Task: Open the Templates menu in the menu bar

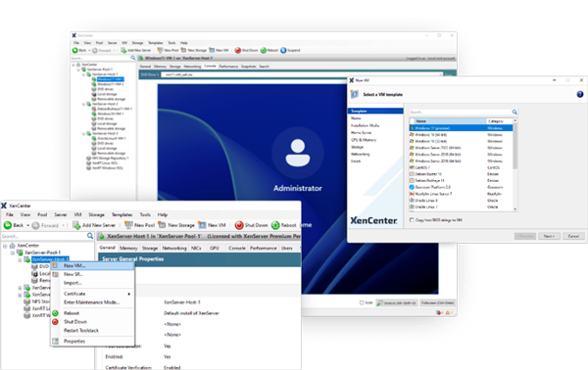Action: [122, 214]
